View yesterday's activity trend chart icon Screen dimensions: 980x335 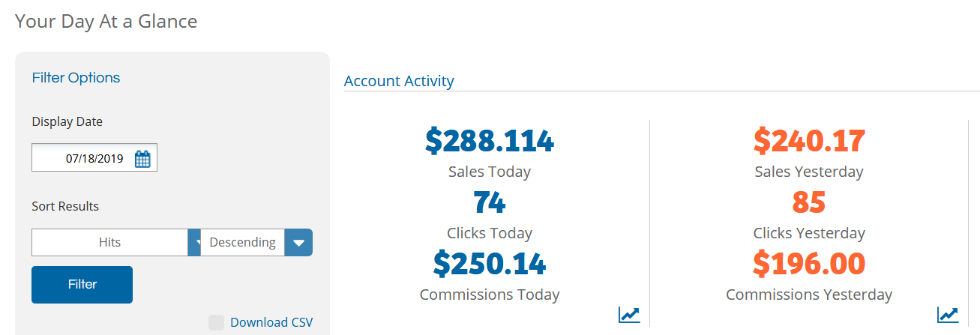click(x=948, y=314)
